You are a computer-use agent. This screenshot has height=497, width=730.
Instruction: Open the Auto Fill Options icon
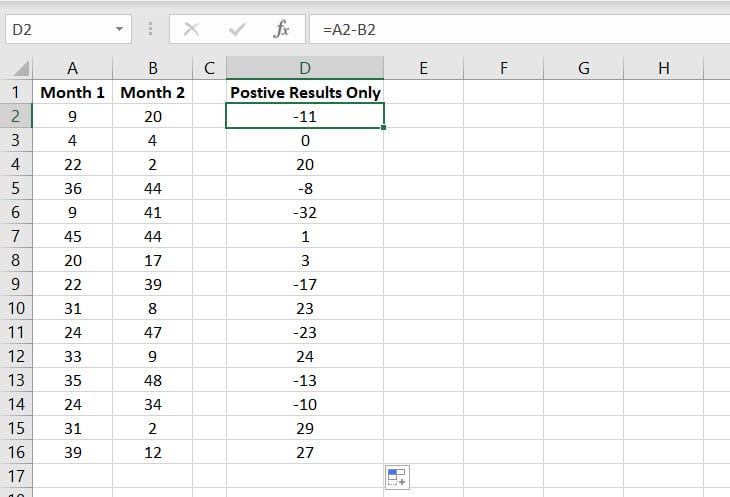pos(397,477)
